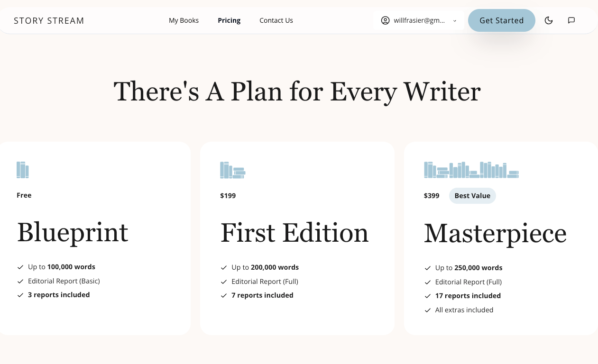This screenshot has width=598, height=364.
Task: Click the Masterpiece bookshelf icon
Action: point(471,170)
